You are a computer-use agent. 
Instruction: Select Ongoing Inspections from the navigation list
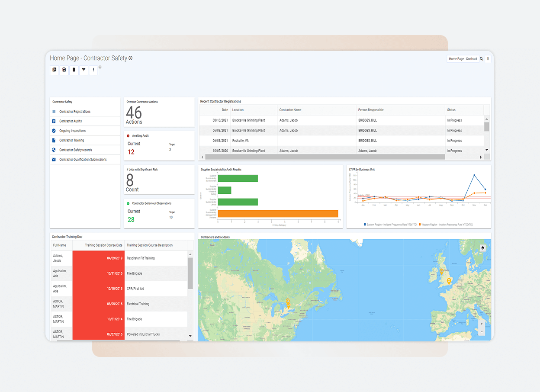point(72,131)
